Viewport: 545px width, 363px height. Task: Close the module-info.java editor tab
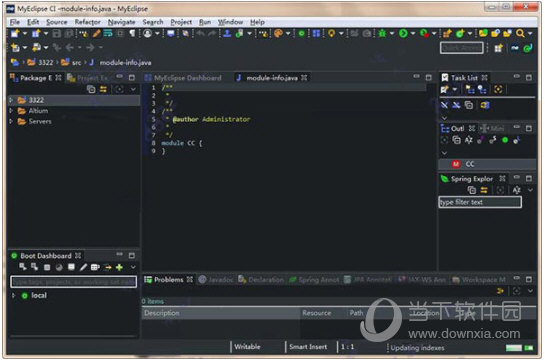click(304, 78)
